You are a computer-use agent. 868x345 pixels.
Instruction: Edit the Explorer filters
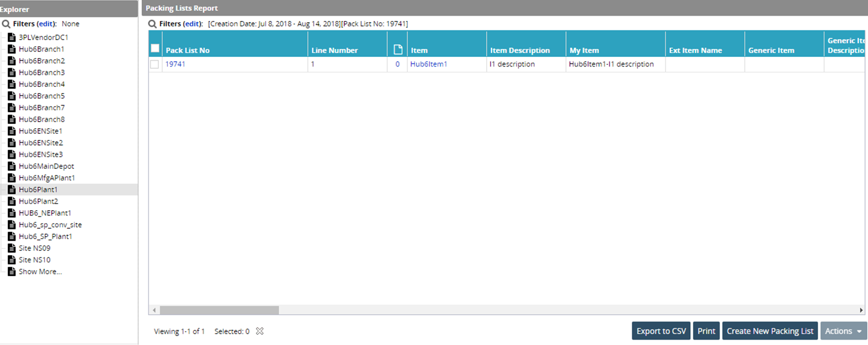click(x=47, y=24)
